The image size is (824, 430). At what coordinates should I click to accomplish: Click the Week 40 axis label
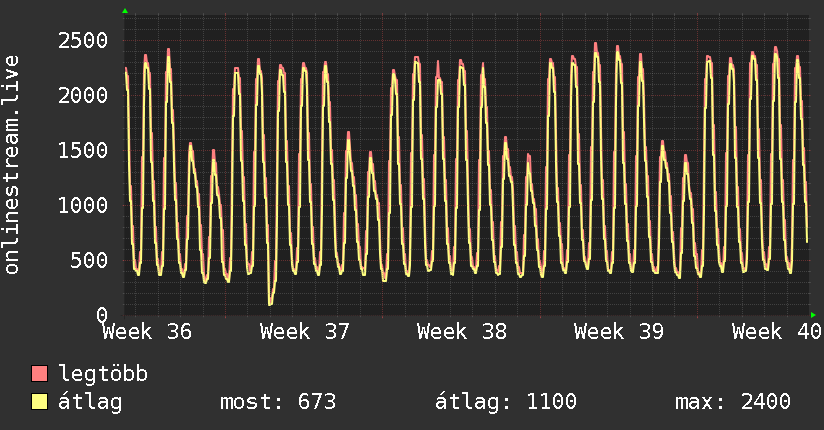[776, 332]
